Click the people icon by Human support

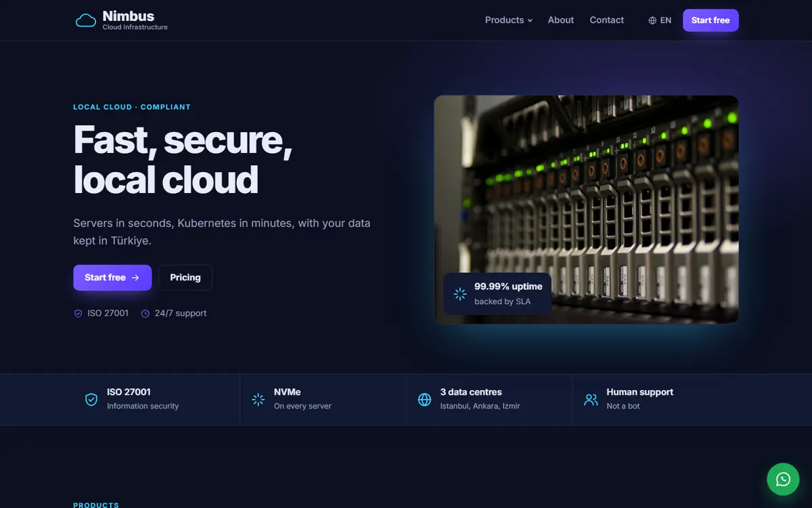tap(591, 400)
